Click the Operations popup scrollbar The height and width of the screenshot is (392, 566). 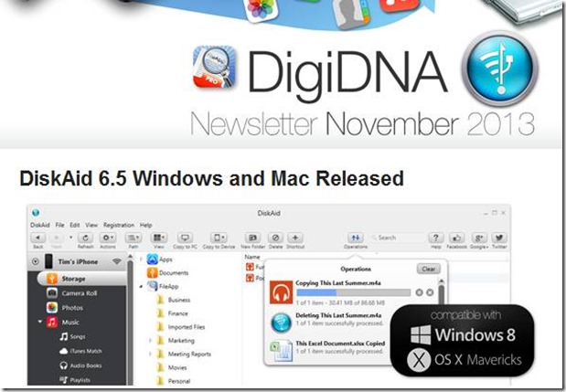click(442, 292)
